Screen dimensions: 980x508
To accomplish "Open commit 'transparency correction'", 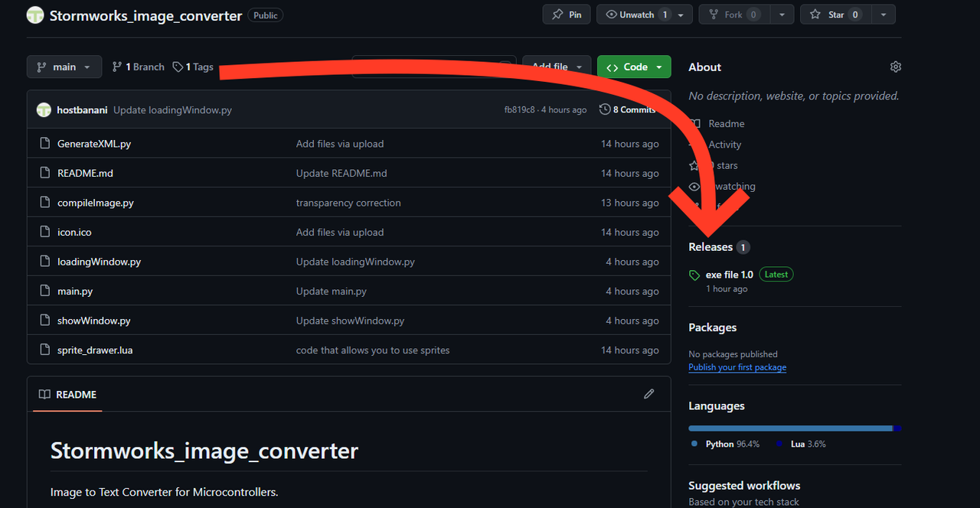I will pyautogui.click(x=348, y=203).
